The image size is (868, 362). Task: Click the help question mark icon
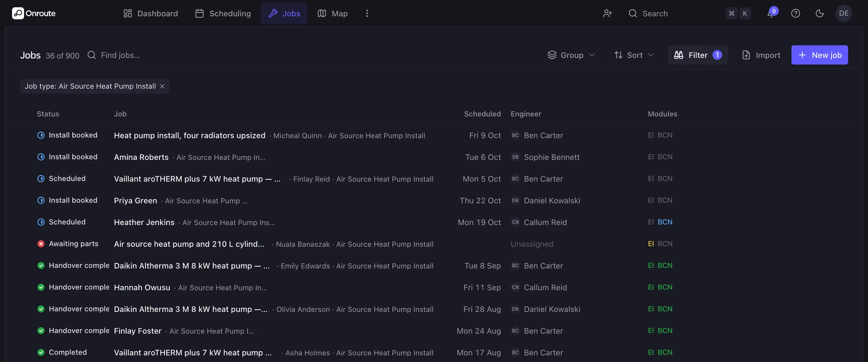pyautogui.click(x=795, y=13)
